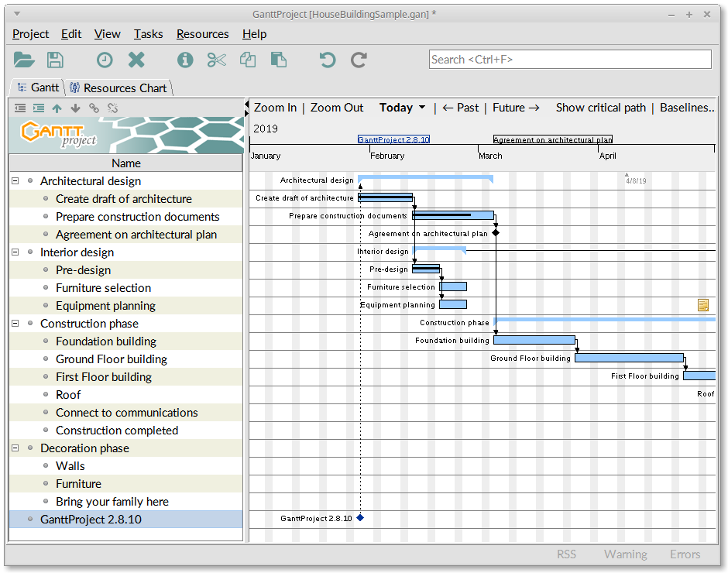Open the Help menu
The width and height of the screenshot is (728, 573).
255,34
